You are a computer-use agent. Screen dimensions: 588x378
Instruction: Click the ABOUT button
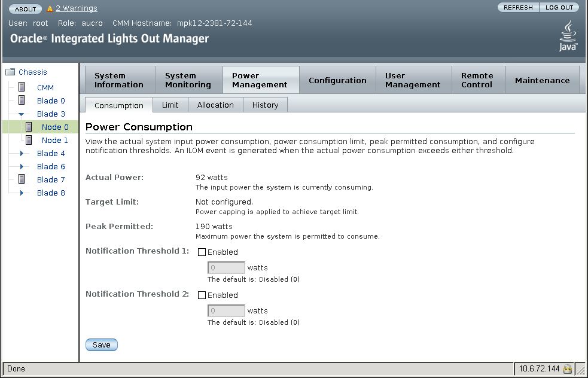coord(26,8)
